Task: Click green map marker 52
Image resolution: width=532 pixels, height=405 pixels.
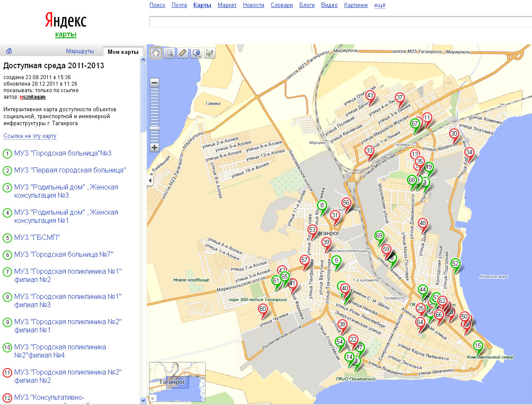Action: [x=456, y=263]
